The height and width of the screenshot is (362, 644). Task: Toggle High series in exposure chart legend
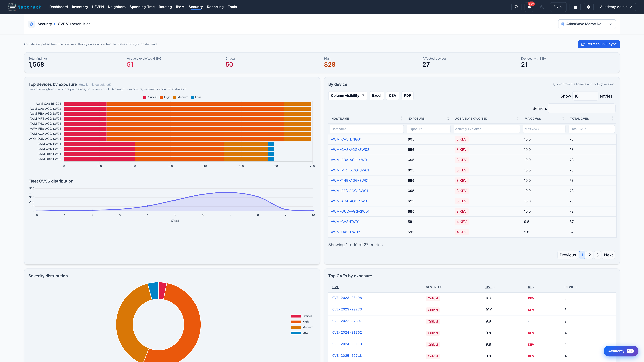click(x=165, y=97)
